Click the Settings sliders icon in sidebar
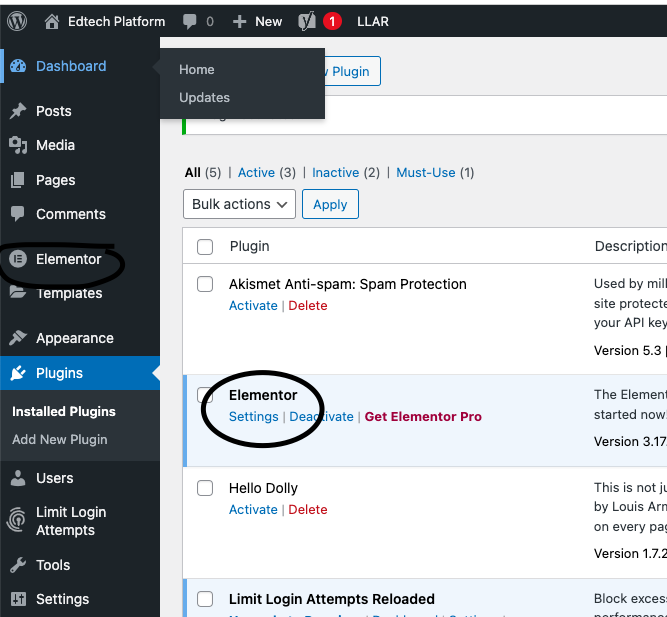 (18, 599)
